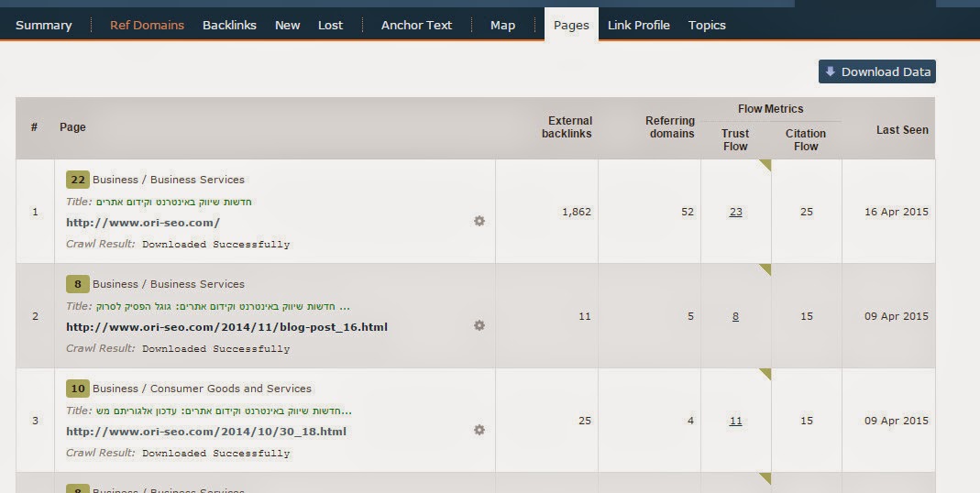This screenshot has width=980, height=493.
Task: Click Citation Flow 15 in row 3
Action: point(806,421)
